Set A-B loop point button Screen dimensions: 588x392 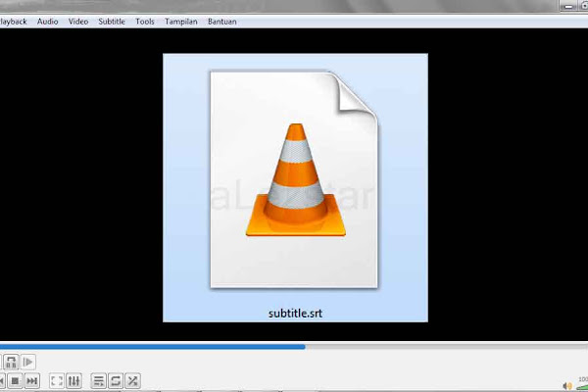pos(11,362)
